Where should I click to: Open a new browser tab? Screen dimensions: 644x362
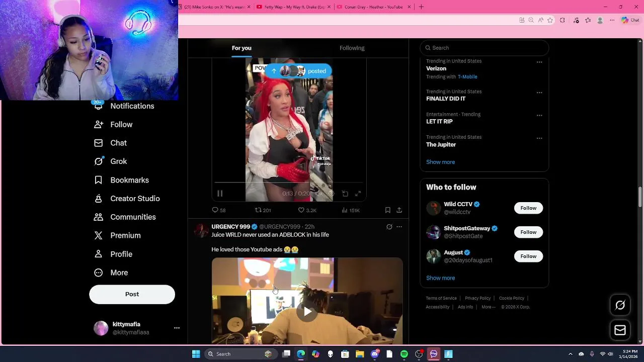[x=421, y=7]
